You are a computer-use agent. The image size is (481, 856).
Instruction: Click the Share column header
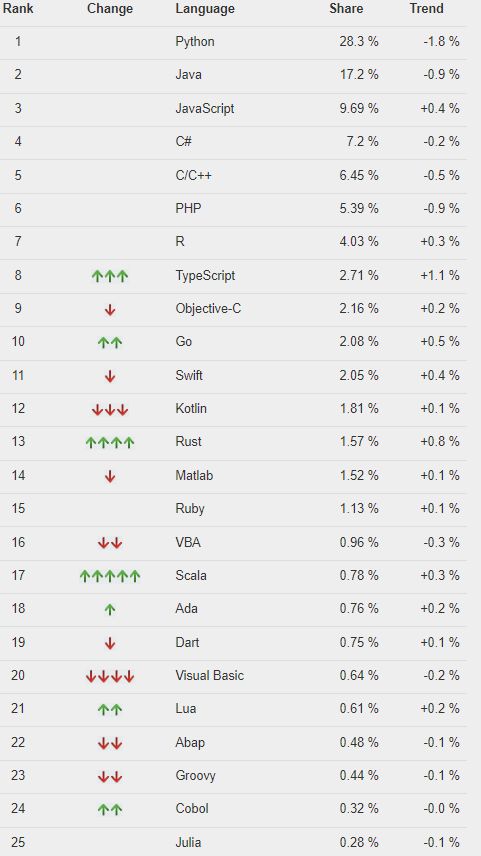[x=346, y=9]
